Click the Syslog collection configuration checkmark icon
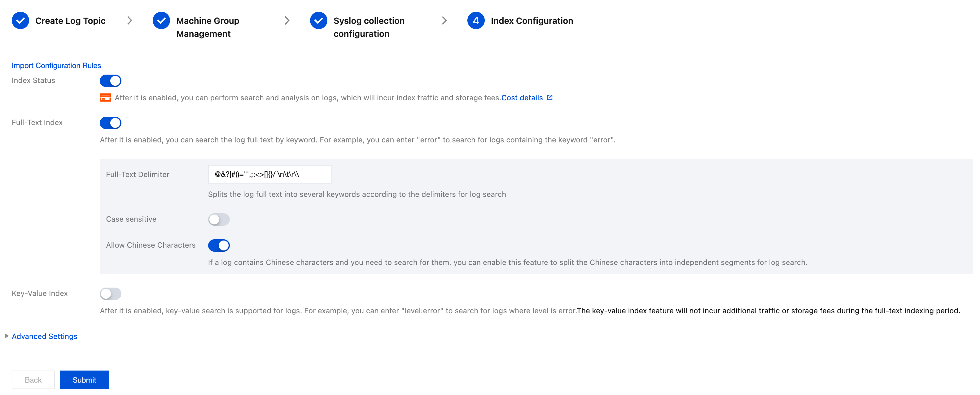The image size is (980, 395). 318,20
